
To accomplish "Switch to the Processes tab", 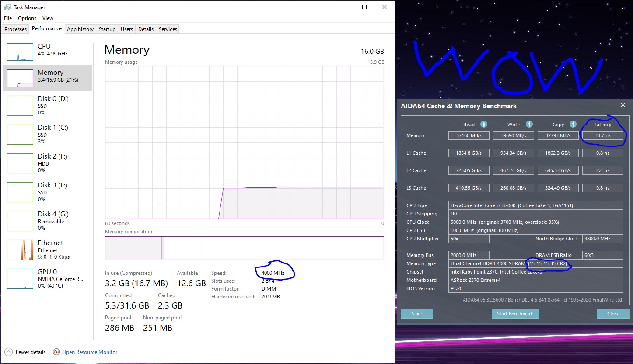I will 15,29.
